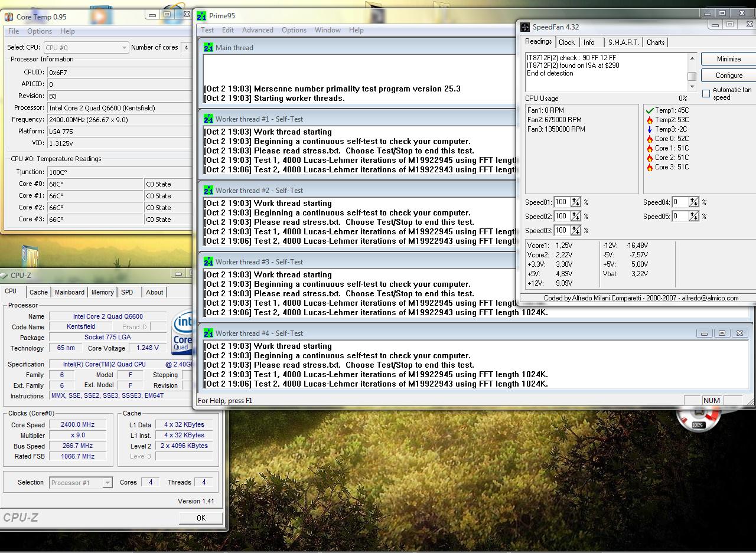Image resolution: width=756 pixels, height=553 pixels.
Task: Click the flame icon beside Core 2
Action: (650, 158)
